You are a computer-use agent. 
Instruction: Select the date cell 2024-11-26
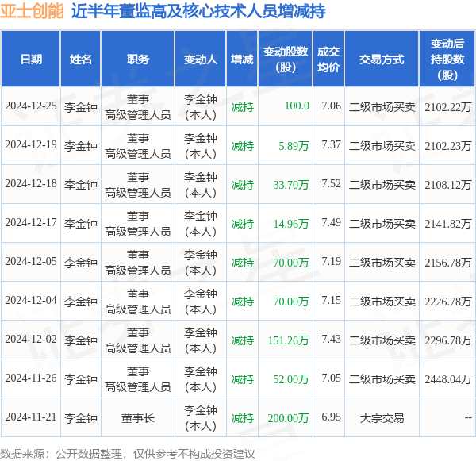coord(31,378)
